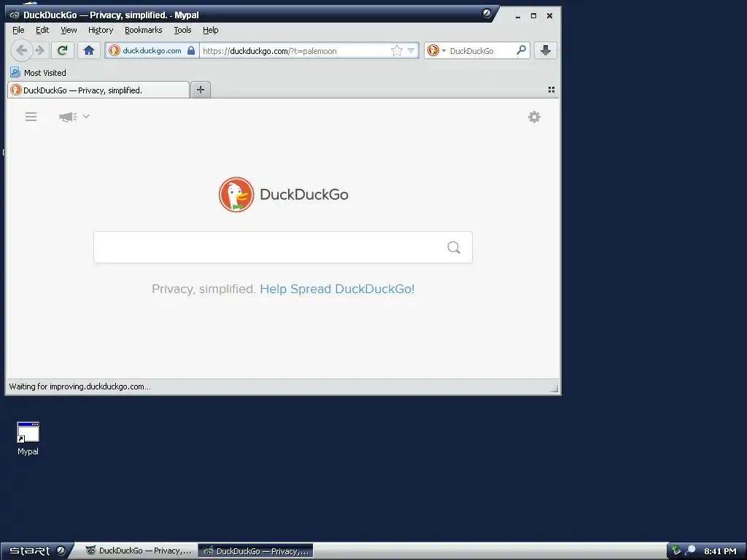Open the DuckDuckGo hamburger menu
This screenshot has width=747, height=560.
tap(31, 117)
